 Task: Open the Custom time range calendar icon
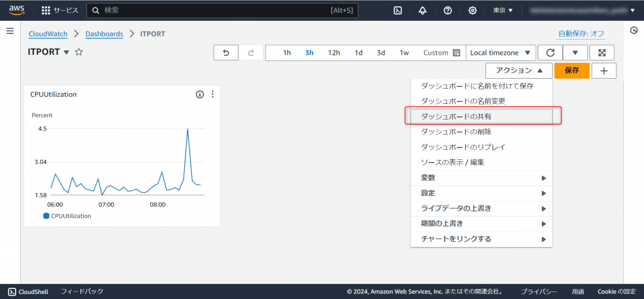click(x=457, y=53)
